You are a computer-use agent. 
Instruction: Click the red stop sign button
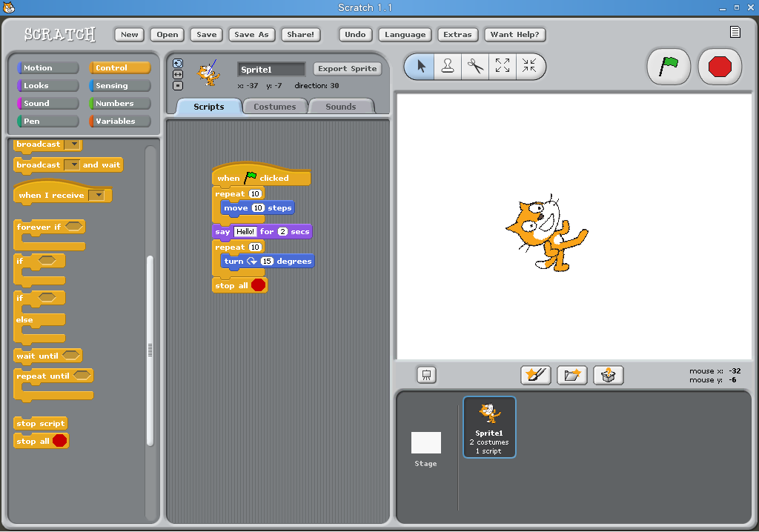(x=719, y=67)
